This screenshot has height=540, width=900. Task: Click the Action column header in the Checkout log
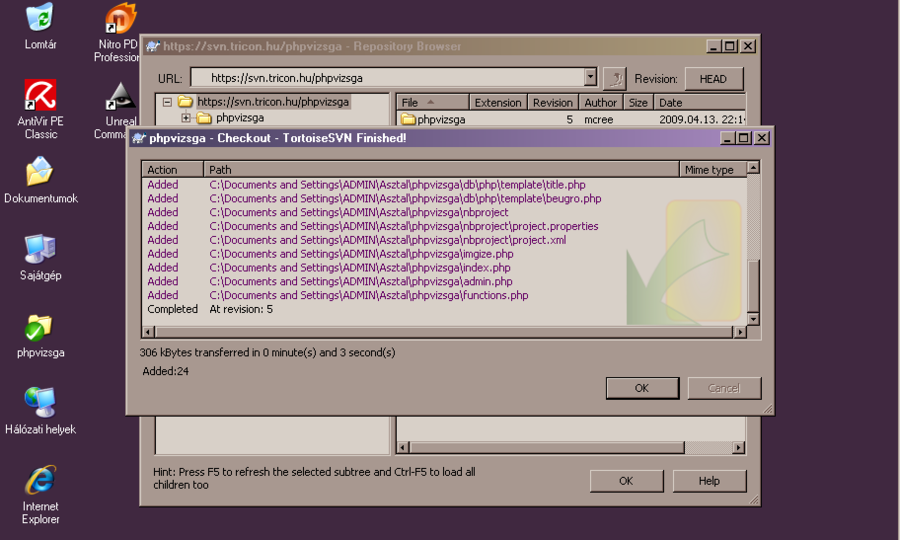tap(173, 169)
